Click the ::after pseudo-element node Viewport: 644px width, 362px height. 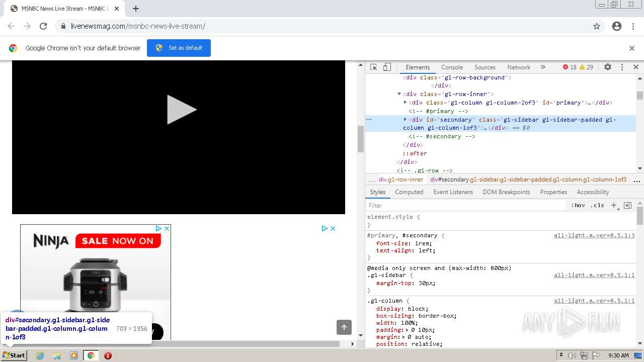point(415,153)
